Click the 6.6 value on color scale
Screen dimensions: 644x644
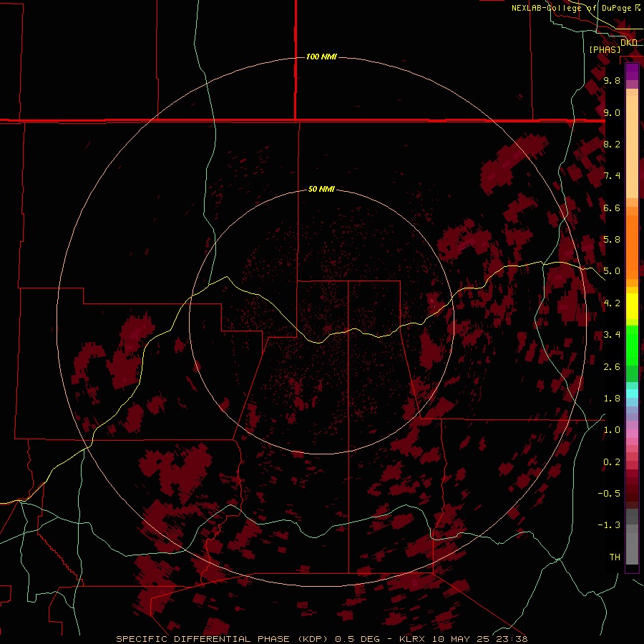pos(612,208)
